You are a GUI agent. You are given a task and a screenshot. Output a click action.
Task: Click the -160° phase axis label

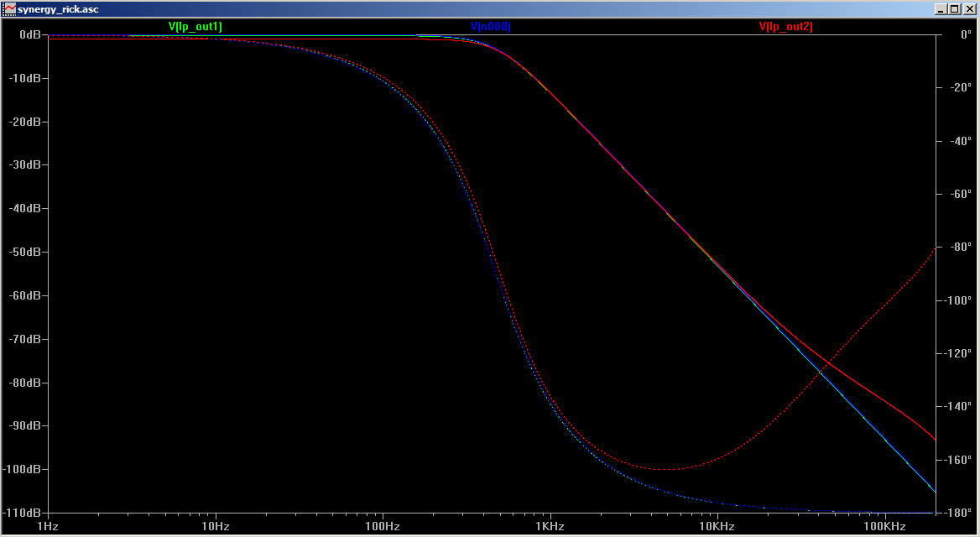coord(959,460)
